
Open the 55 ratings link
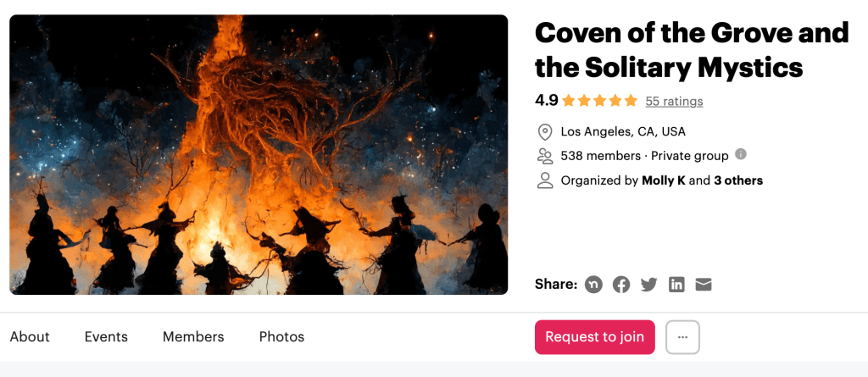(674, 102)
